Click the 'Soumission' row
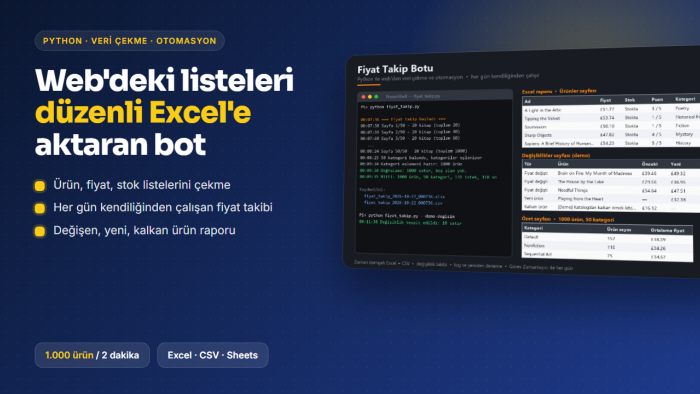The width and height of the screenshot is (700, 394). click(x=611, y=126)
